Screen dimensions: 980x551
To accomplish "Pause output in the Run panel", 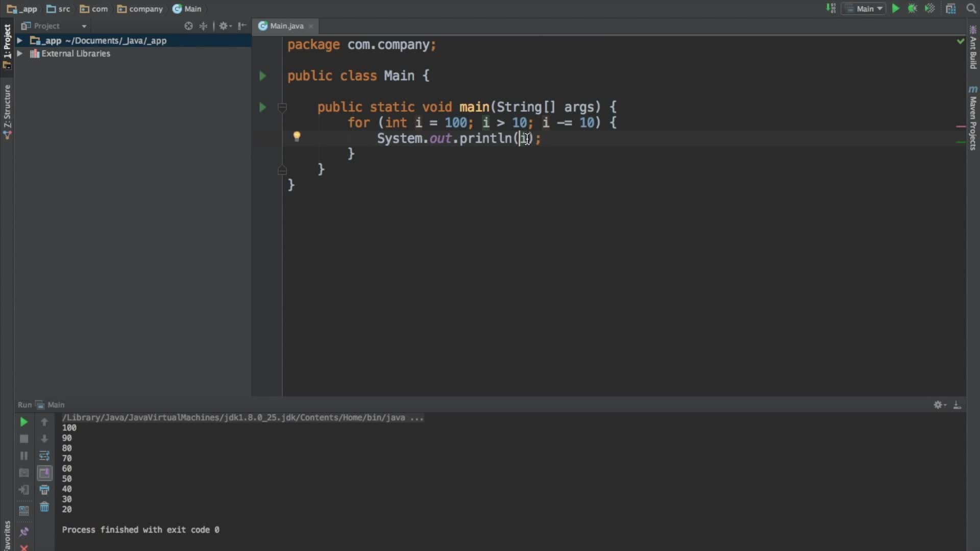I will click(x=23, y=456).
